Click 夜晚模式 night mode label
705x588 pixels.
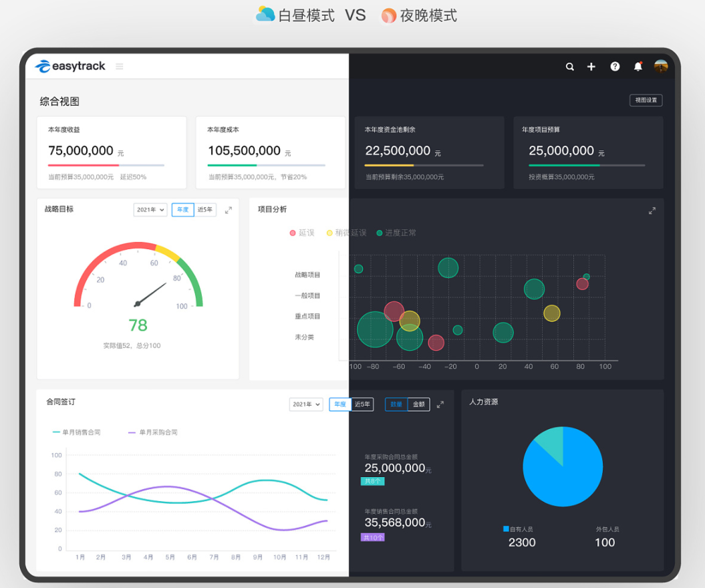coord(428,16)
